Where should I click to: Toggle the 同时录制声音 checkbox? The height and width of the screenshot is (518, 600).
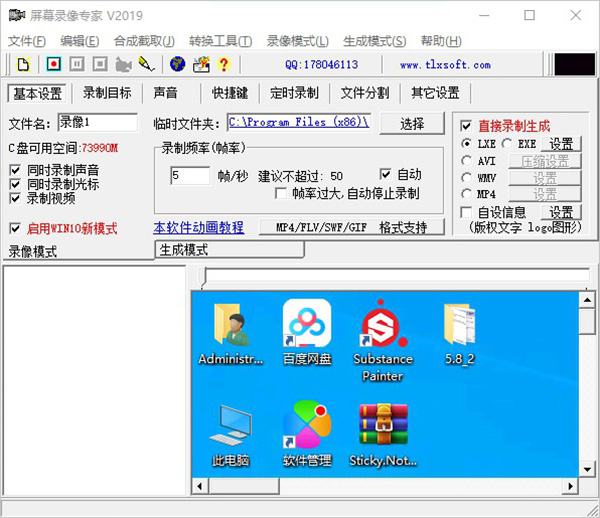15,170
